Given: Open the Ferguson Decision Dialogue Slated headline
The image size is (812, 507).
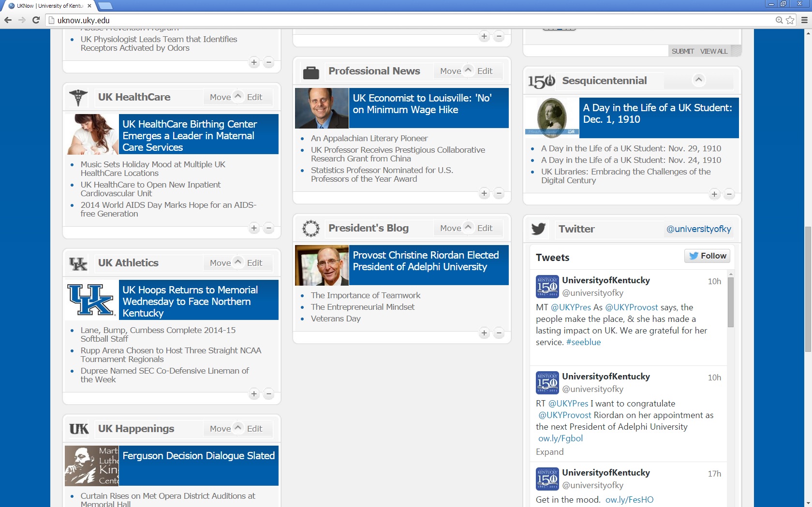Looking at the screenshot, I should coord(198,456).
